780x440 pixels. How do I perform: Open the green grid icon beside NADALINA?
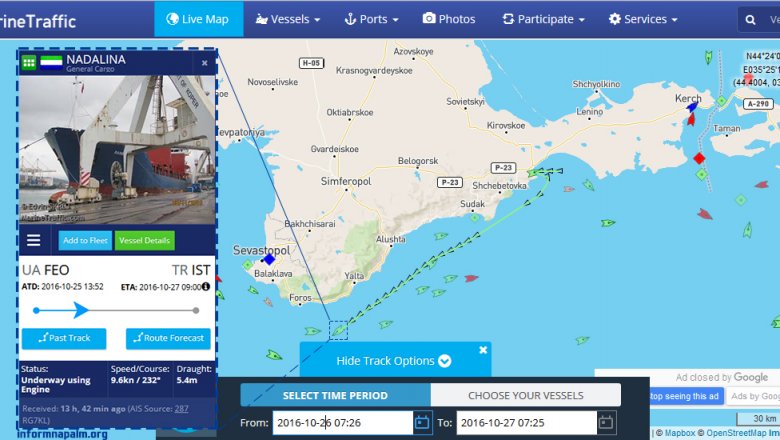coord(28,62)
